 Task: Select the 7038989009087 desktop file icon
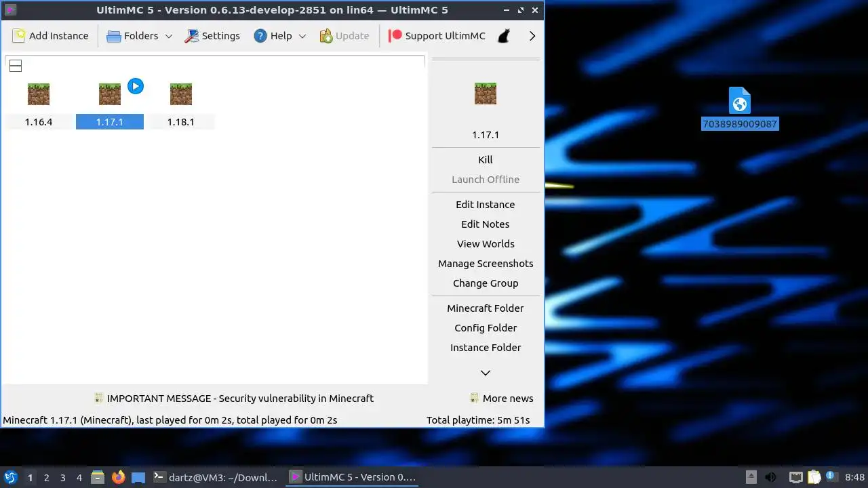pyautogui.click(x=740, y=100)
